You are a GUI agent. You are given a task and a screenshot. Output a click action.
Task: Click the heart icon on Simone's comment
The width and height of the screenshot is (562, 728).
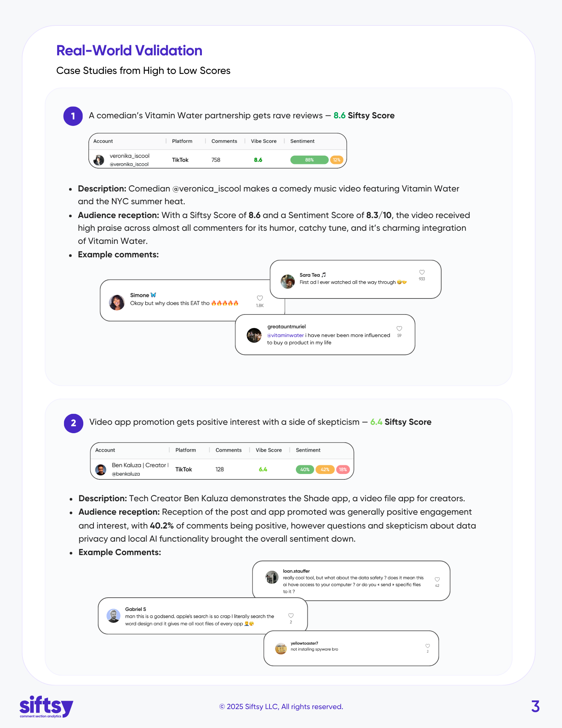260,298
